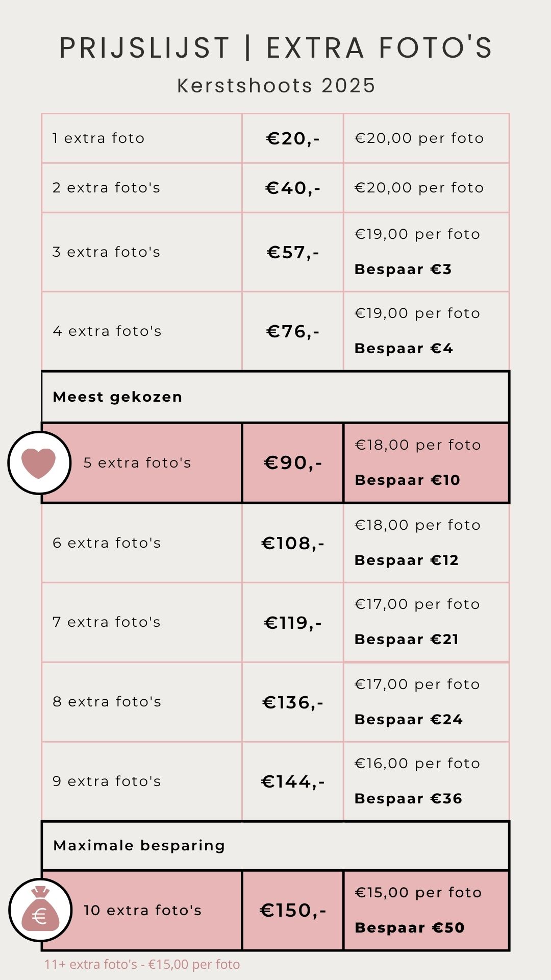The width and height of the screenshot is (551, 980).
Task: Select the '4 extra foto's' option
Action: coord(107,331)
